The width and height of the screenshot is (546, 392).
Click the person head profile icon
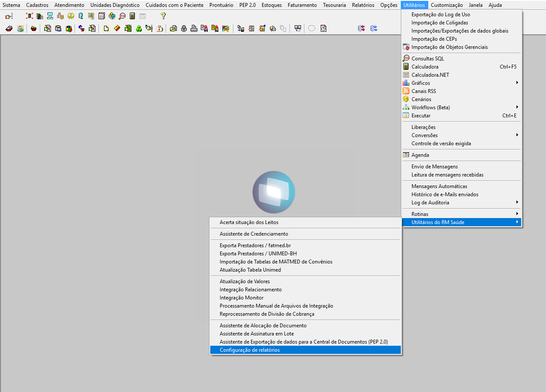(81, 16)
